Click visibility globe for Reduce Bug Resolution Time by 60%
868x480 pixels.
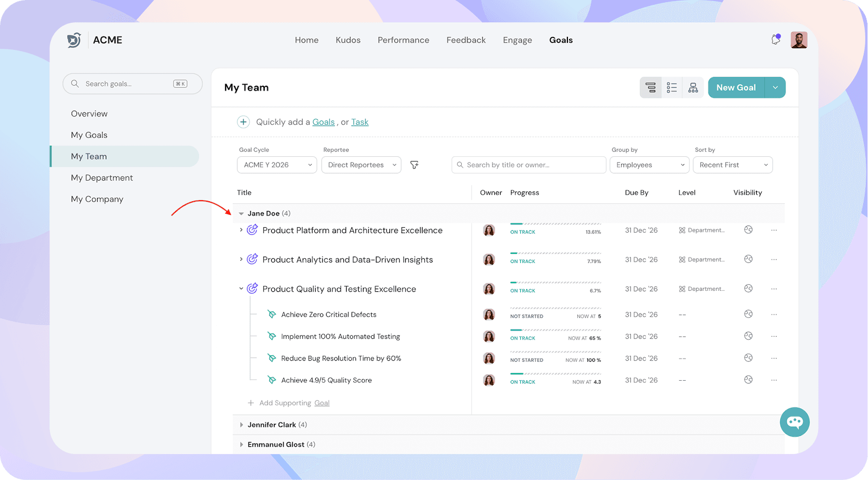[748, 358]
